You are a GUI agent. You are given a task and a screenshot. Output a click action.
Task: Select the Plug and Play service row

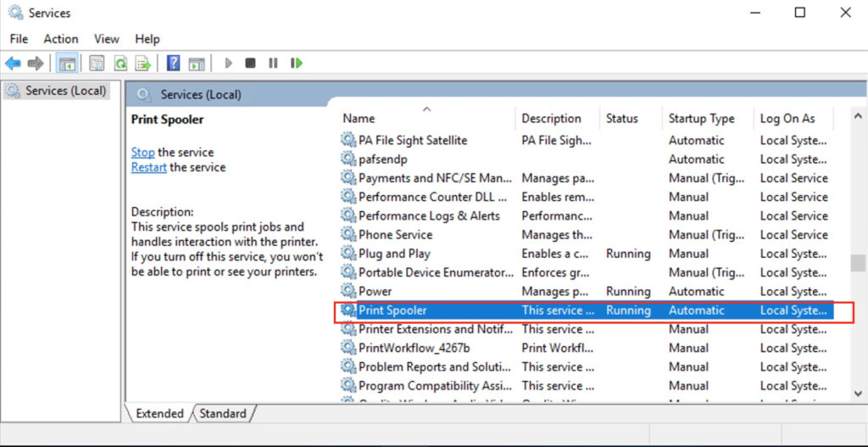pyautogui.click(x=394, y=254)
